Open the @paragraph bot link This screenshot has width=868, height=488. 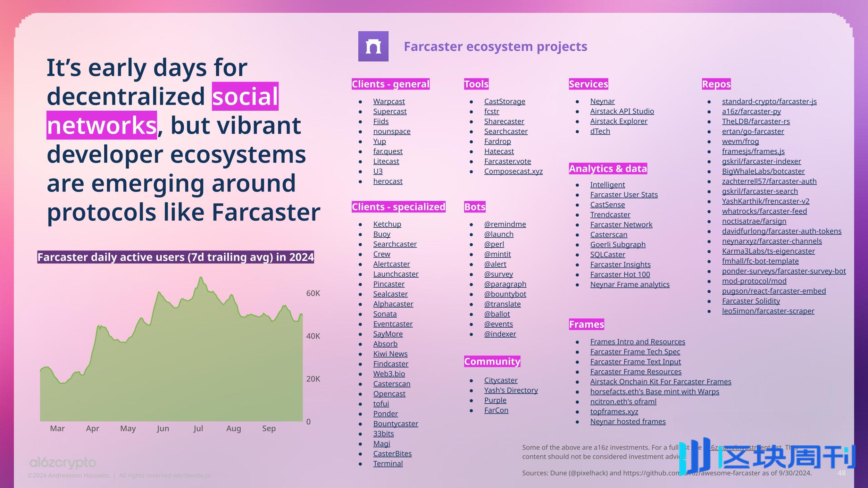coord(505,284)
